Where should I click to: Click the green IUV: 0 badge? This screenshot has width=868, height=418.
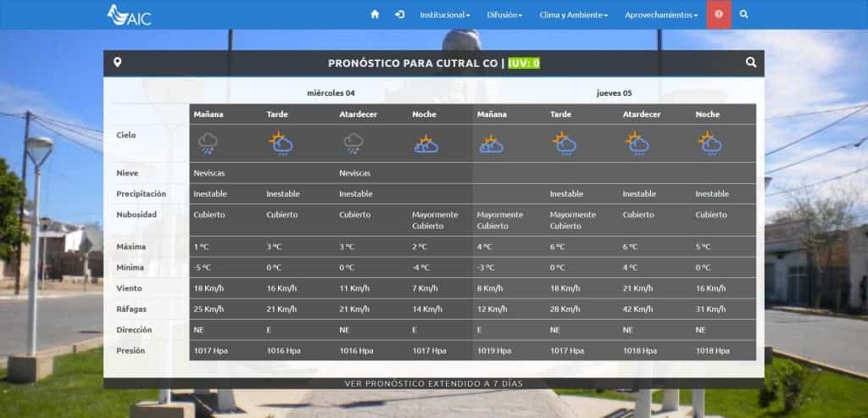point(524,64)
